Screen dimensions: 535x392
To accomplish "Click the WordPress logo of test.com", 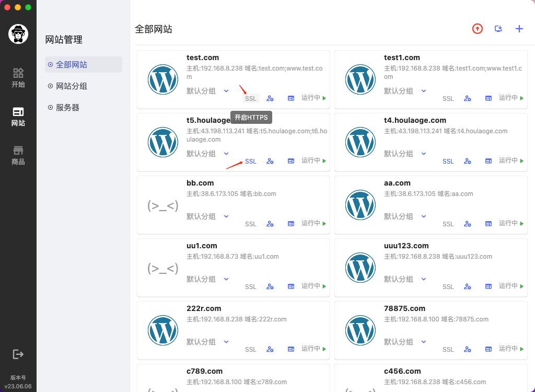I will 163,79.
